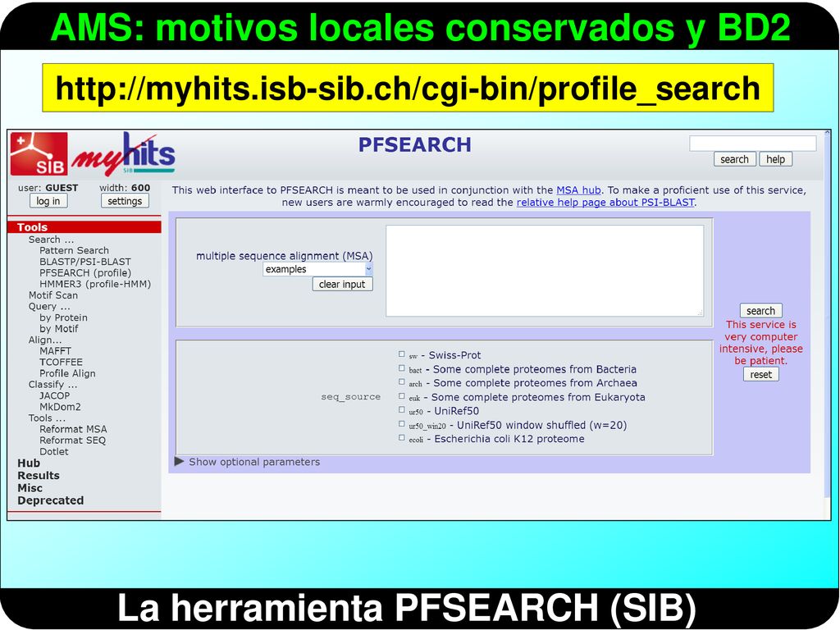Viewport: 840px width, 630px height.
Task: Open MkDom2 classify tool
Action: [x=60, y=407]
